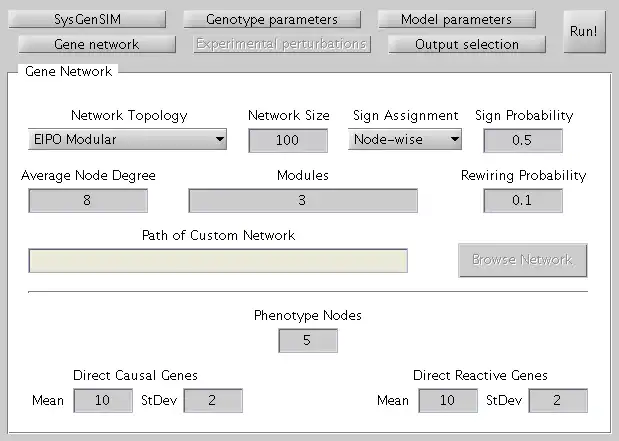Open the Sign Assignment Node-wise dropdown

pos(405,139)
